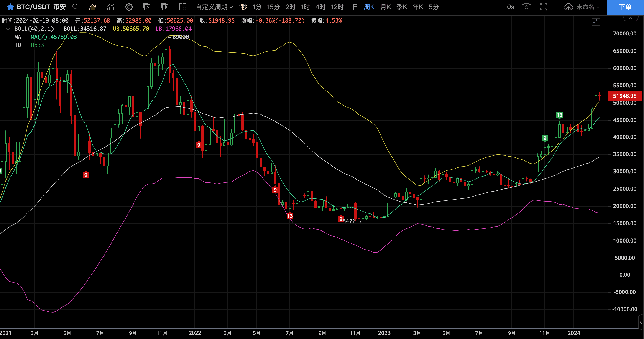Screen dimensions: 644x339
Task: Switch to the 1分 timeframe
Action: coord(257,7)
